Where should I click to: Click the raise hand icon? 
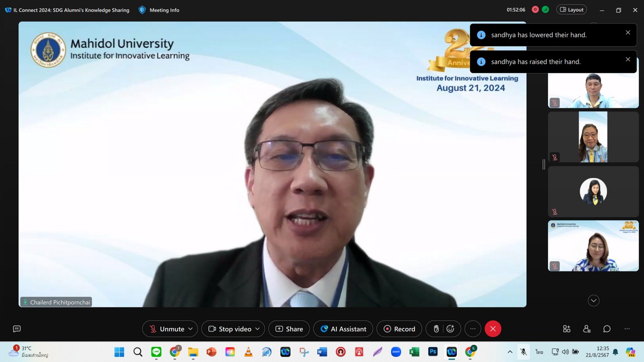click(436, 329)
